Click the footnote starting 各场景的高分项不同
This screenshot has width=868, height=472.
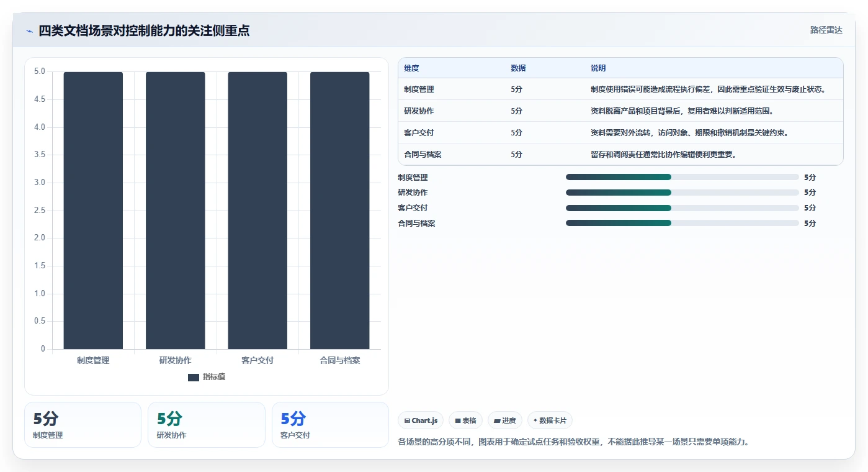pyautogui.click(x=573, y=442)
